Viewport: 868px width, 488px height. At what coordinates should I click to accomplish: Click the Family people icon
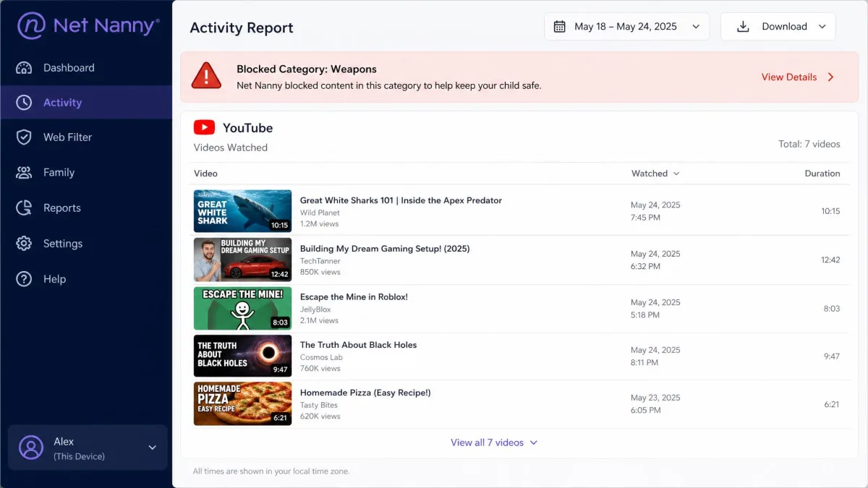tap(24, 173)
